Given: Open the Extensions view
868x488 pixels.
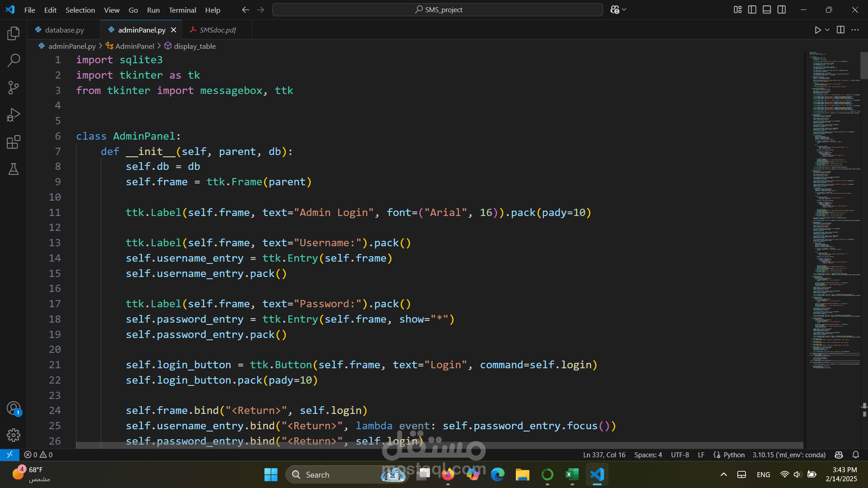Looking at the screenshot, I should point(14,142).
